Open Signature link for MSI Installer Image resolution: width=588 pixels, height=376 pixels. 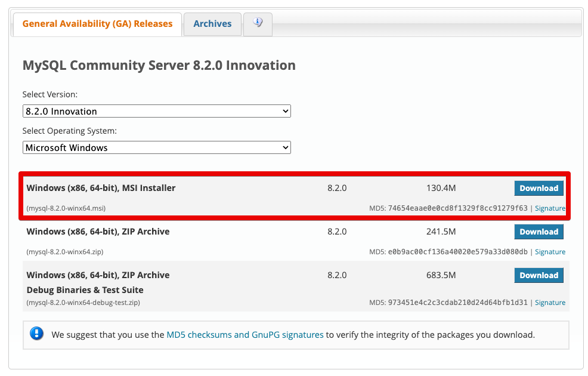pos(550,208)
